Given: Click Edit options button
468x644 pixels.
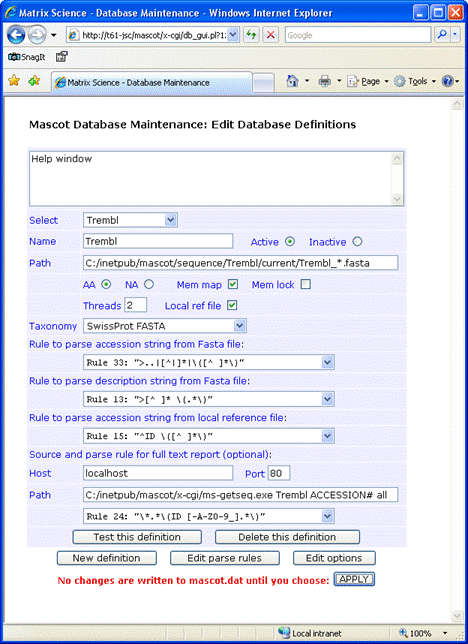Looking at the screenshot, I should click(334, 558).
